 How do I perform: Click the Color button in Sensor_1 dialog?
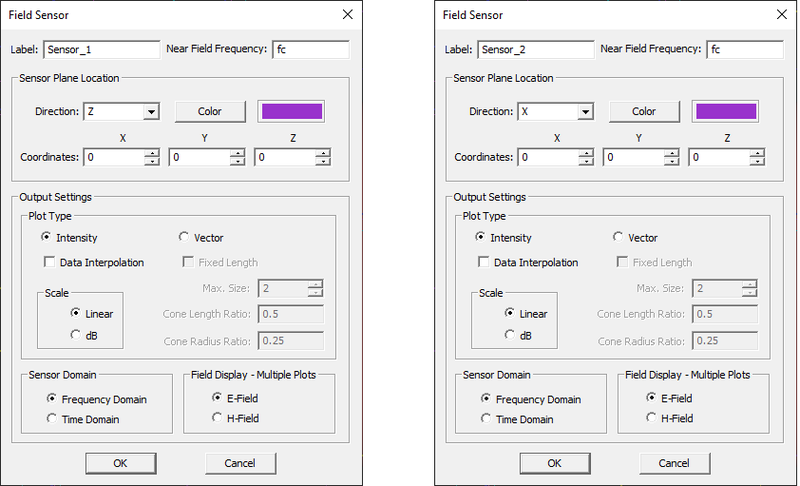pos(210,111)
